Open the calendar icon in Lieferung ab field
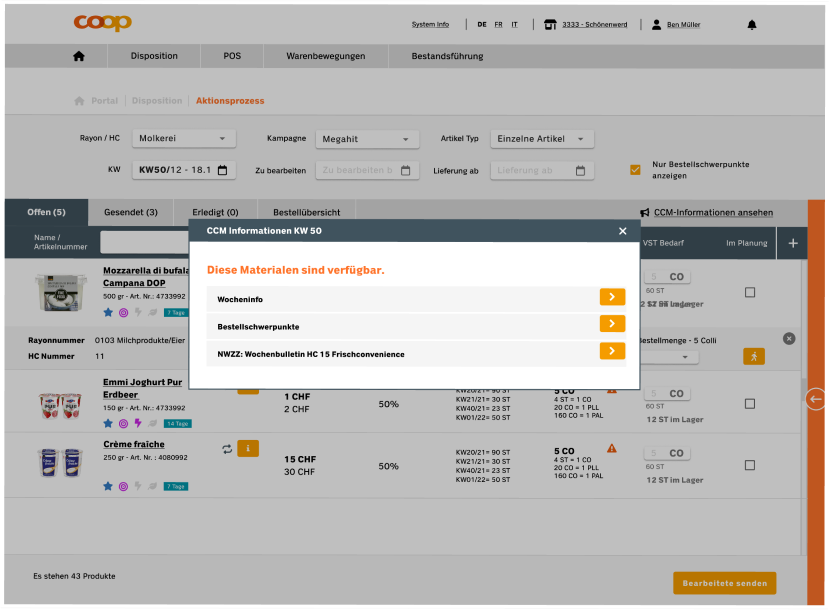 pos(580,171)
